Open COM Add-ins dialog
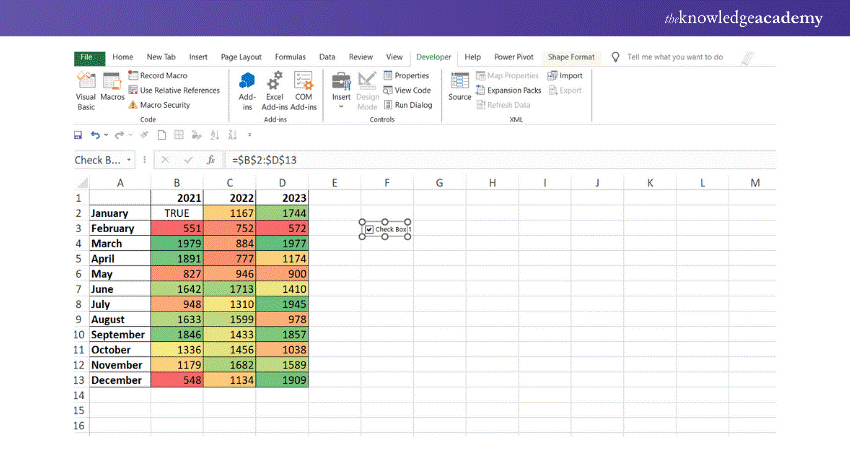This screenshot has width=850, height=450. pyautogui.click(x=304, y=87)
